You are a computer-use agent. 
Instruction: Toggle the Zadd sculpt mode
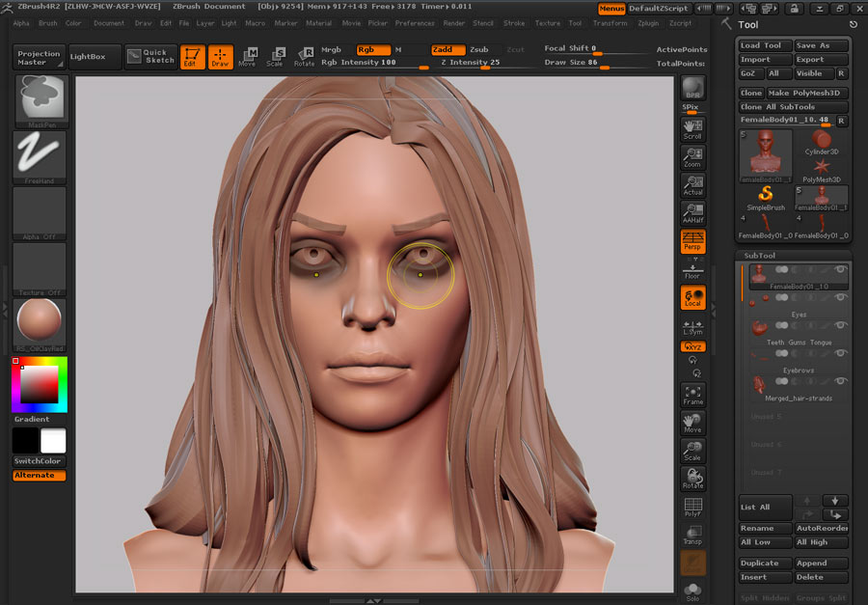click(448, 50)
